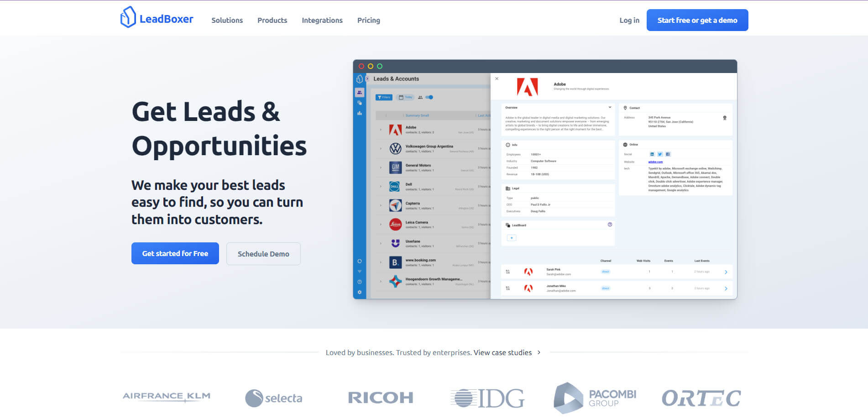Click the Dell logo in the leads list
Screen dimensions: 868x419
[395, 187]
